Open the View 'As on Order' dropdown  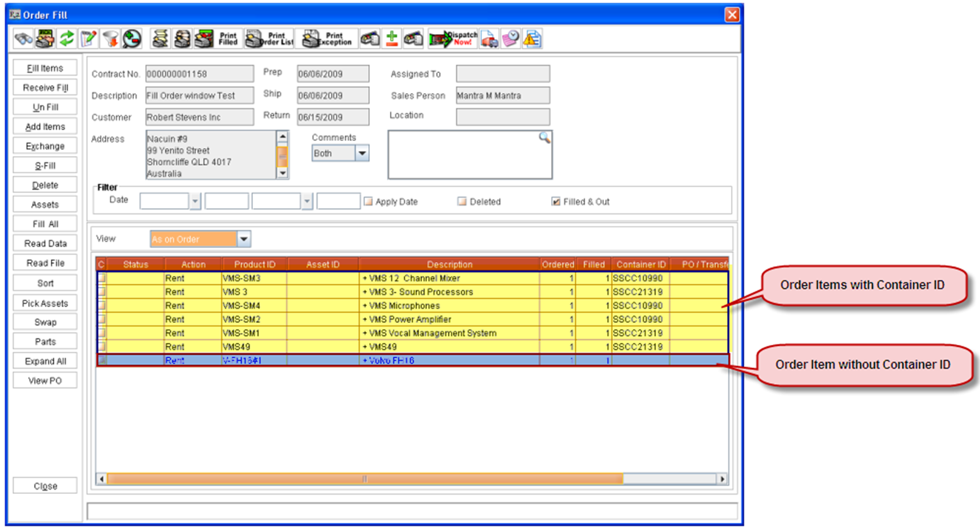pos(244,239)
